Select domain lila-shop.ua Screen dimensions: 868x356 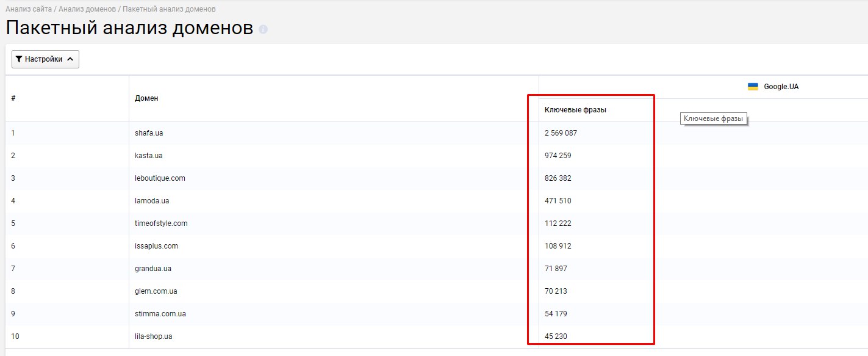tap(155, 336)
